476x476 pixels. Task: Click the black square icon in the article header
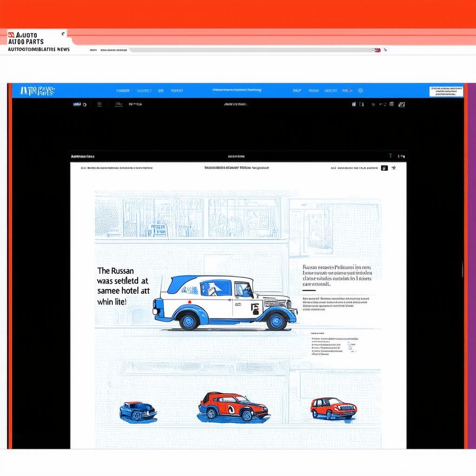pos(384,168)
